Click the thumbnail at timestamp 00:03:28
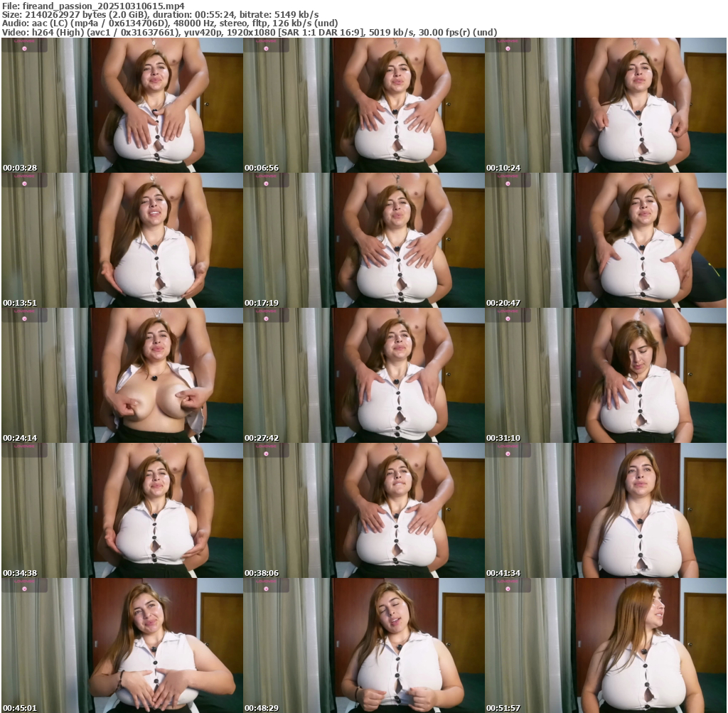 click(122, 105)
